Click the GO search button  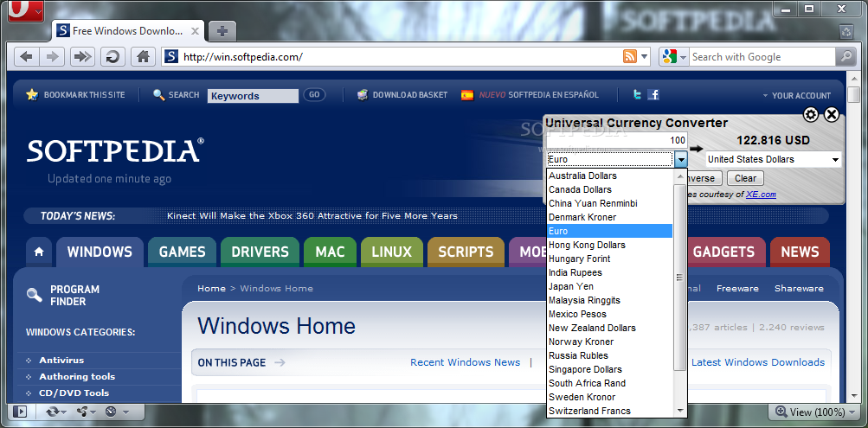(314, 95)
